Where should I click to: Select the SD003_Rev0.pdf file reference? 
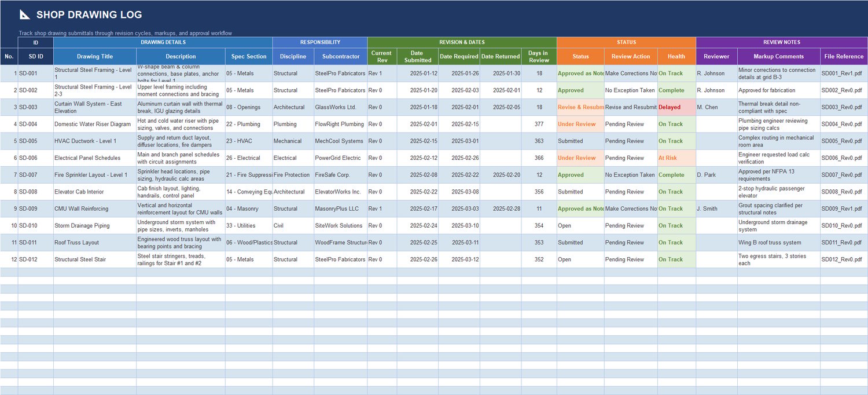[844, 107]
